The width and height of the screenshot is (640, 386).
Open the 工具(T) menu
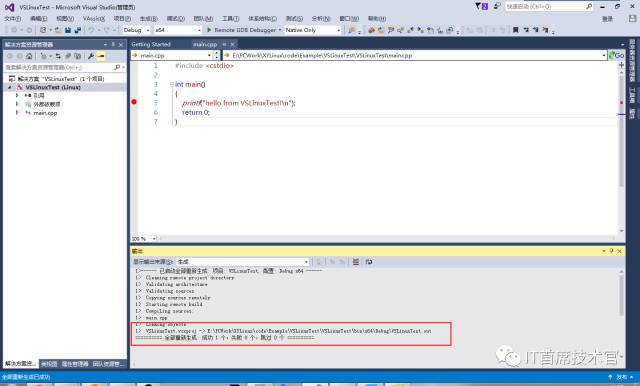tap(230, 19)
